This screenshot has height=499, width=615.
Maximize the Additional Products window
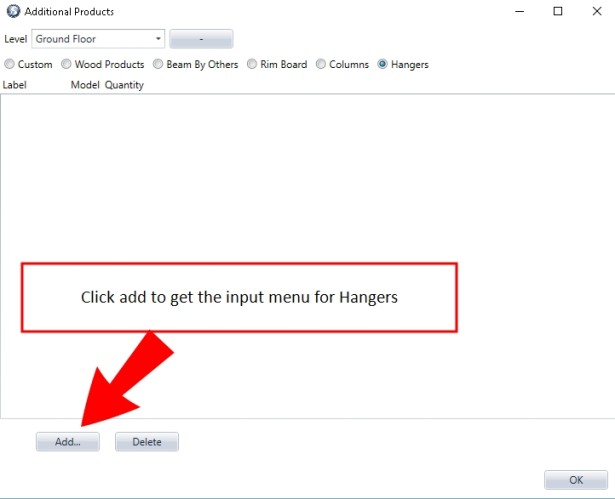point(558,11)
